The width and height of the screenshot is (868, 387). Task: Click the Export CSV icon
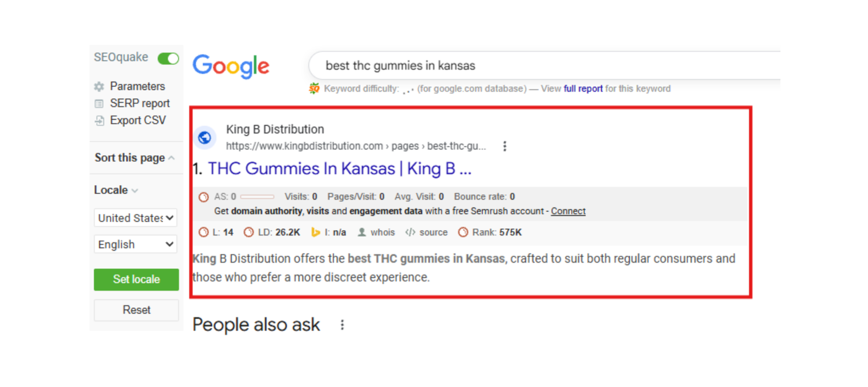pos(99,120)
